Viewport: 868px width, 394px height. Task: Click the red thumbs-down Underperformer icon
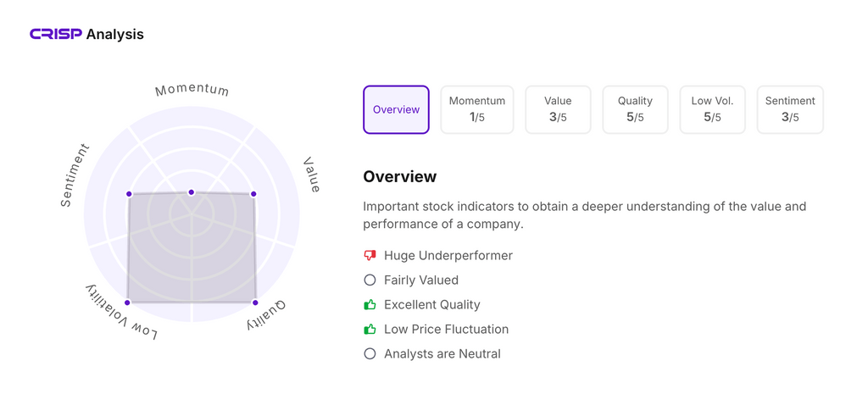(370, 255)
